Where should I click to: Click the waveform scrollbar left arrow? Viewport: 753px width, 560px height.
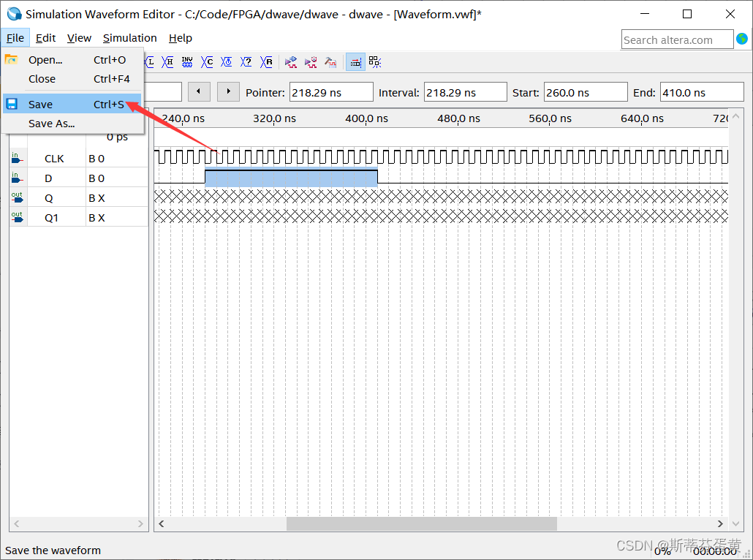point(162,523)
